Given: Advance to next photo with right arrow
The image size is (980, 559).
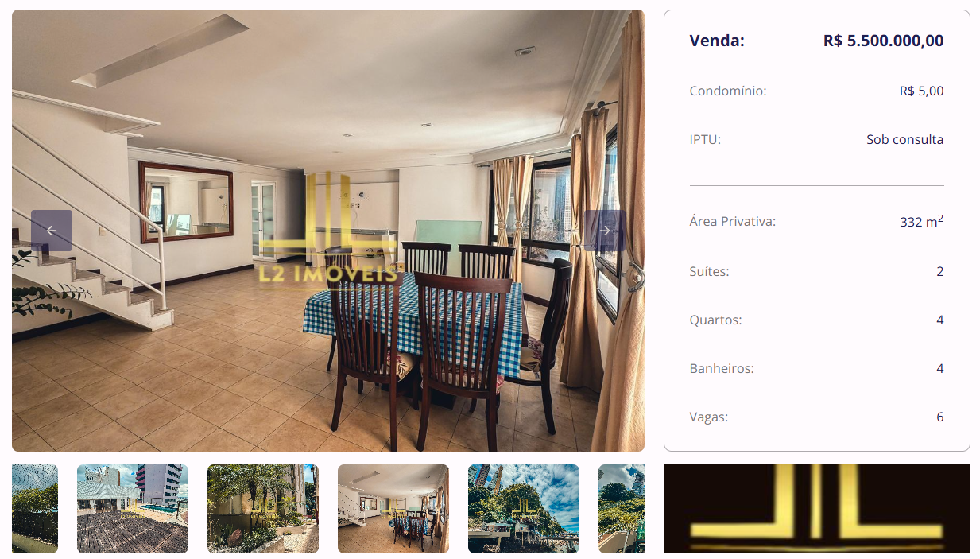Looking at the screenshot, I should (605, 231).
